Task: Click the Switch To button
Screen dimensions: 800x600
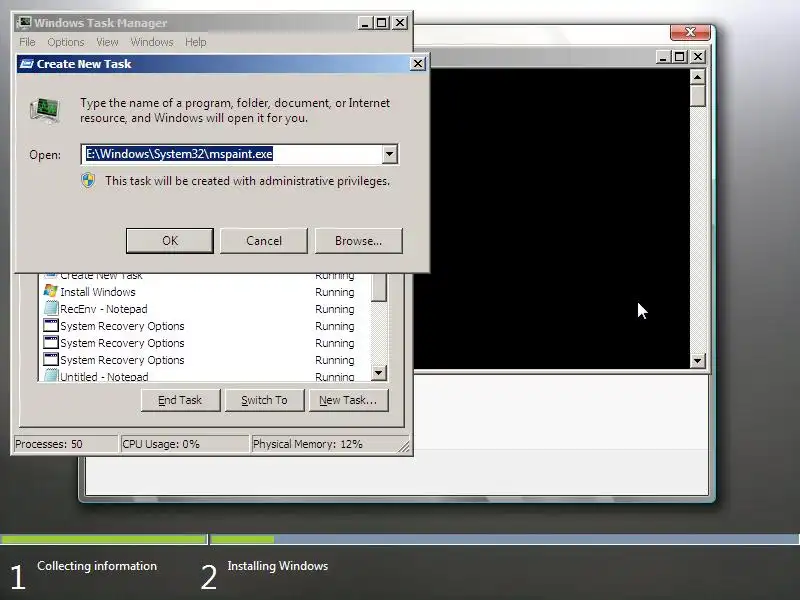Action: [x=264, y=400]
